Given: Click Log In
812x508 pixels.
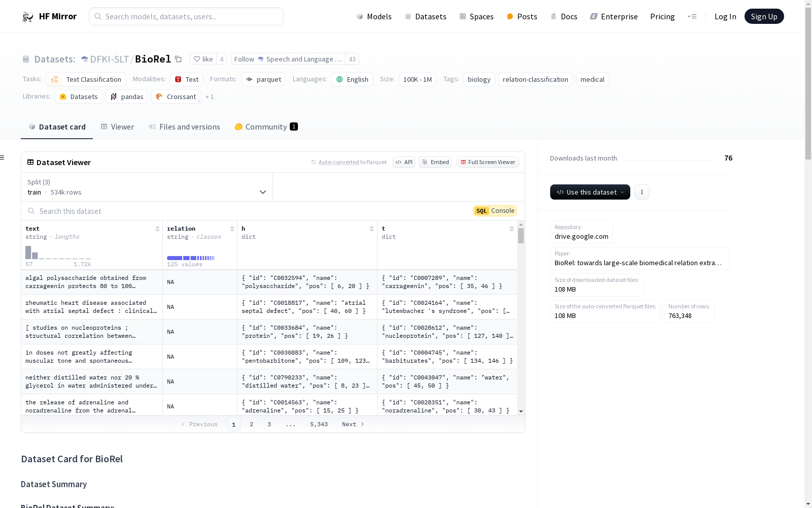Looking at the screenshot, I should click(725, 16).
